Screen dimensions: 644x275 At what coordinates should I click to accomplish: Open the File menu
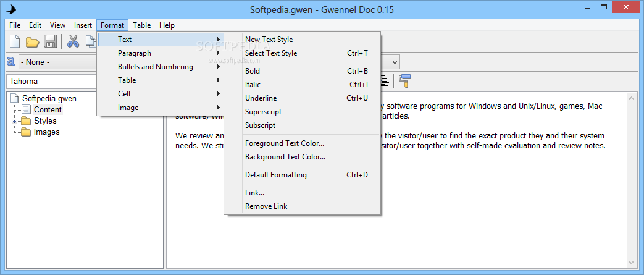pos(15,25)
